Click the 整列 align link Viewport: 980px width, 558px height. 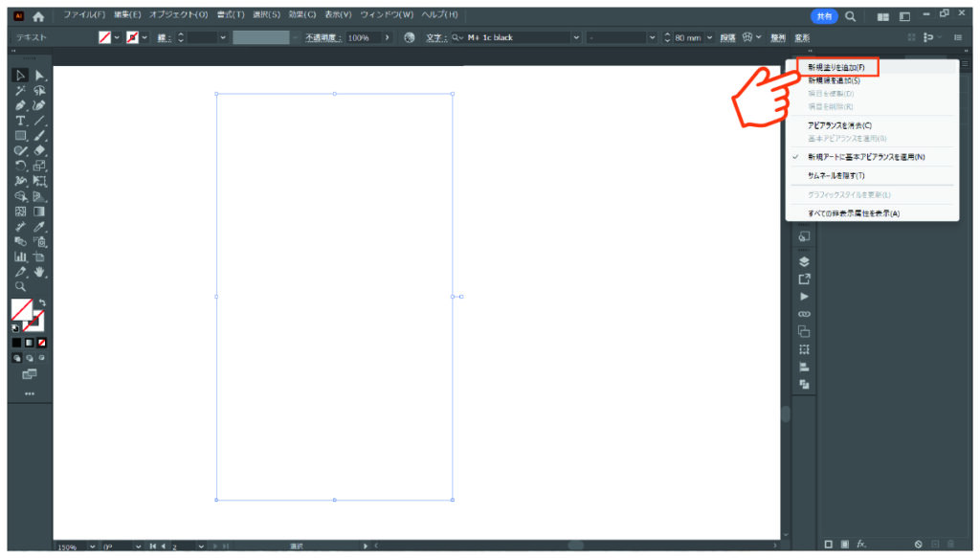(777, 37)
